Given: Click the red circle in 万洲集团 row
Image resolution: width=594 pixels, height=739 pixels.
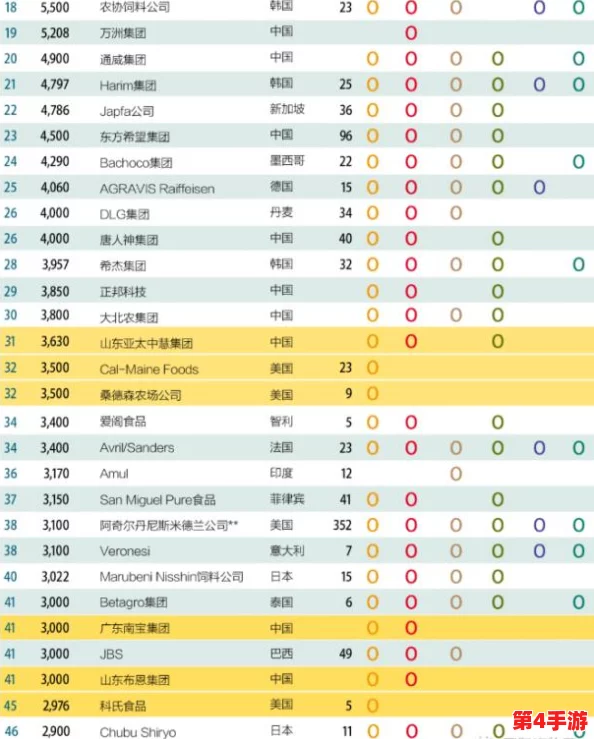Looking at the screenshot, I should pyautogui.click(x=411, y=33).
